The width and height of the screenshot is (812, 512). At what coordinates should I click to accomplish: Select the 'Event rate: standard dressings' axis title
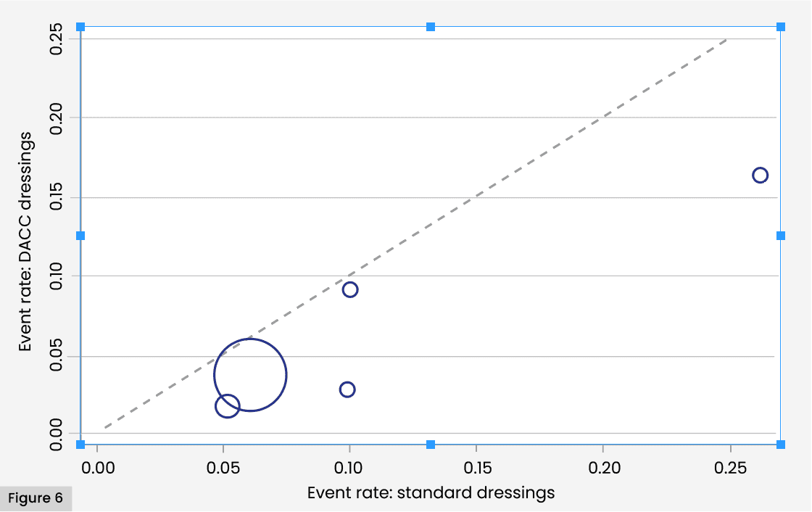click(431, 493)
